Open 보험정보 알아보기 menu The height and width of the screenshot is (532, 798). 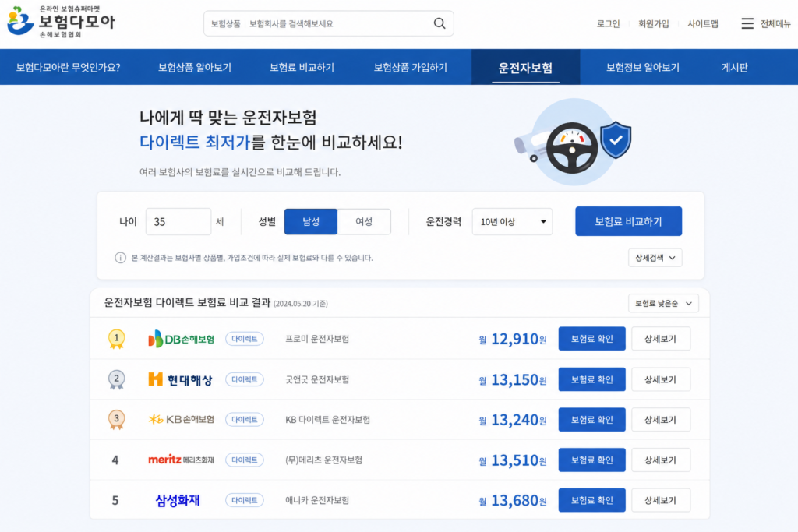tap(643, 67)
